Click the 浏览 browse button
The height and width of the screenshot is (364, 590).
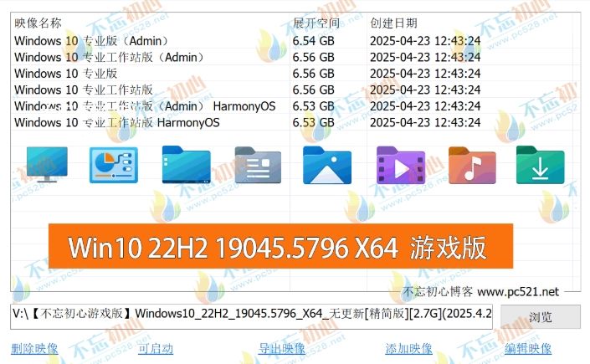tap(541, 317)
